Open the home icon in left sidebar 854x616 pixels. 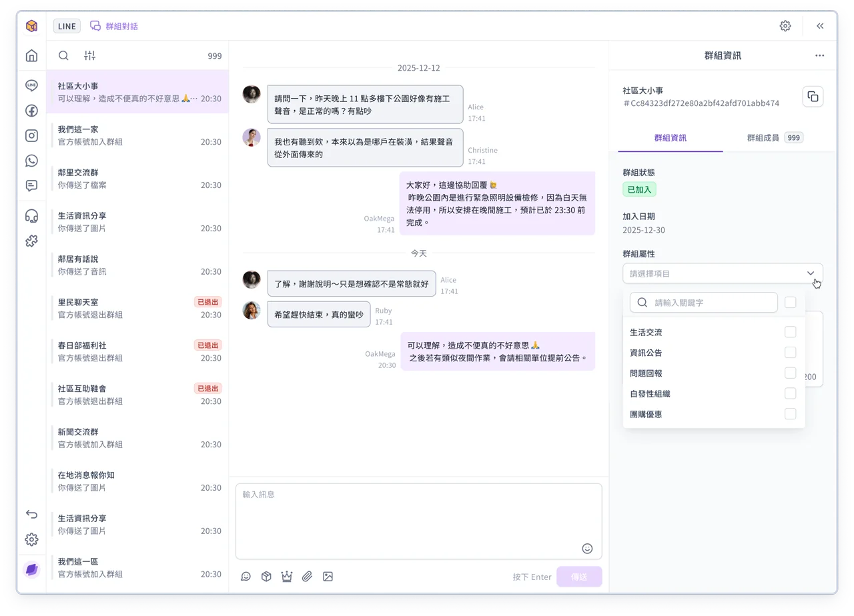[31, 56]
